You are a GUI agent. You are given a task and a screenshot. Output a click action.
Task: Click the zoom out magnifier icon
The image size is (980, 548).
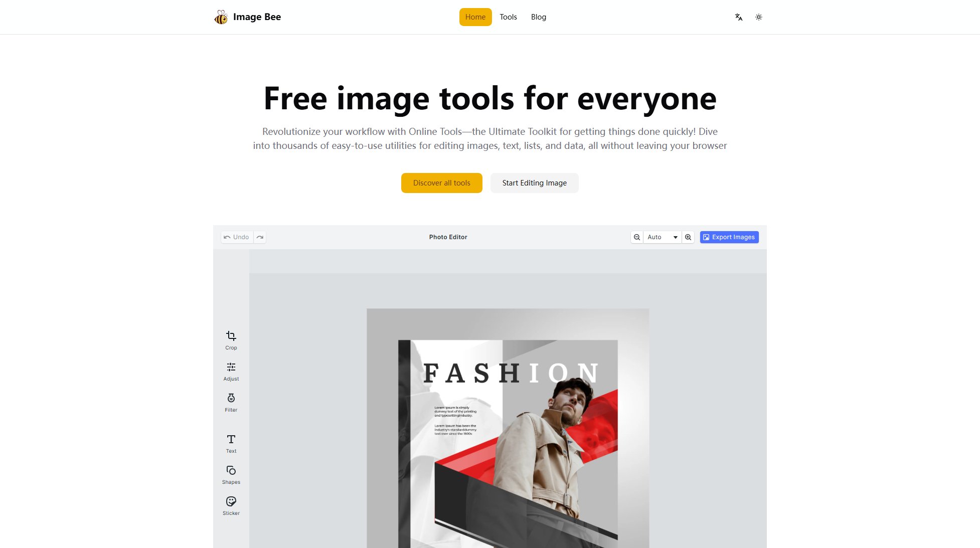636,237
